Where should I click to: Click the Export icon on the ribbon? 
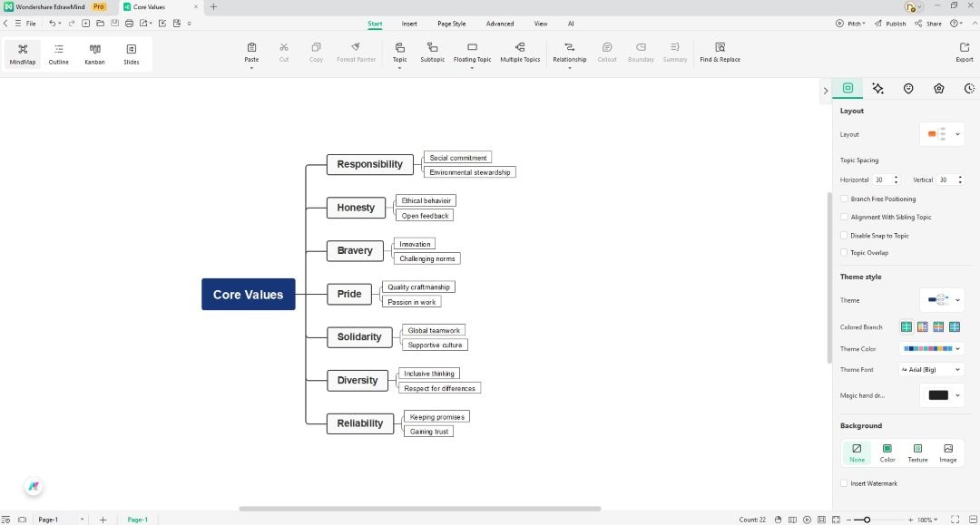[x=964, y=52]
